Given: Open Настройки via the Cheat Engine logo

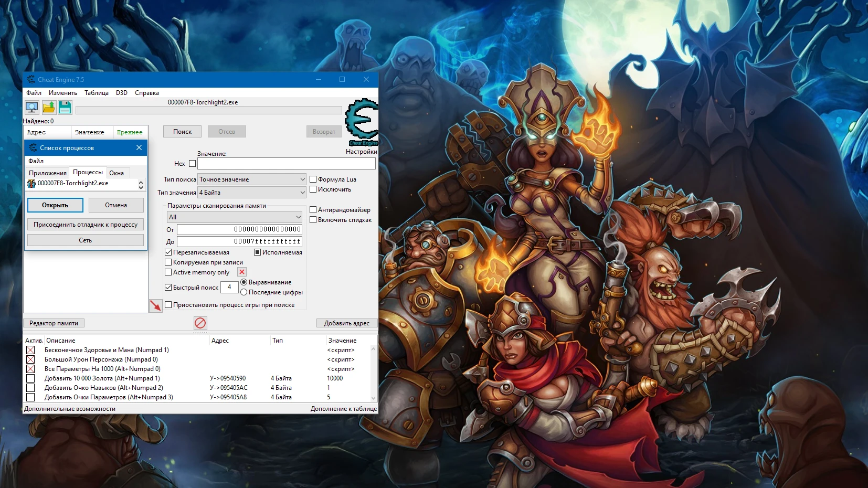Looking at the screenshot, I should [x=361, y=121].
